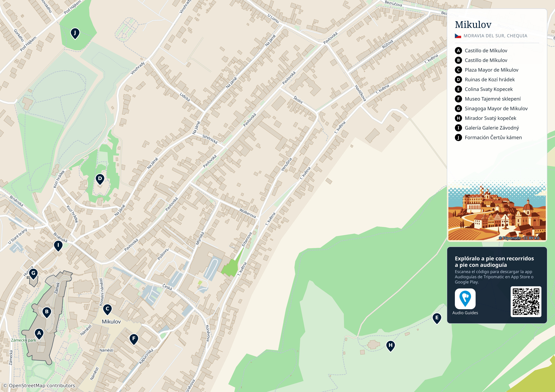The height and width of the screenshot is (392, 555).
Task: Click map pin H at Svatý kopeček viewpoint
Action: (391, 346)
